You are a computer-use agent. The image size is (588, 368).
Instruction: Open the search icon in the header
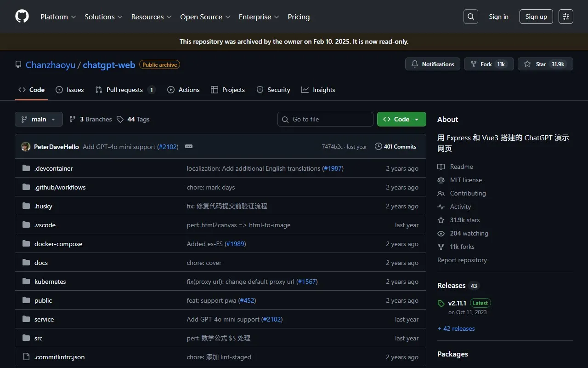(470, 17)
